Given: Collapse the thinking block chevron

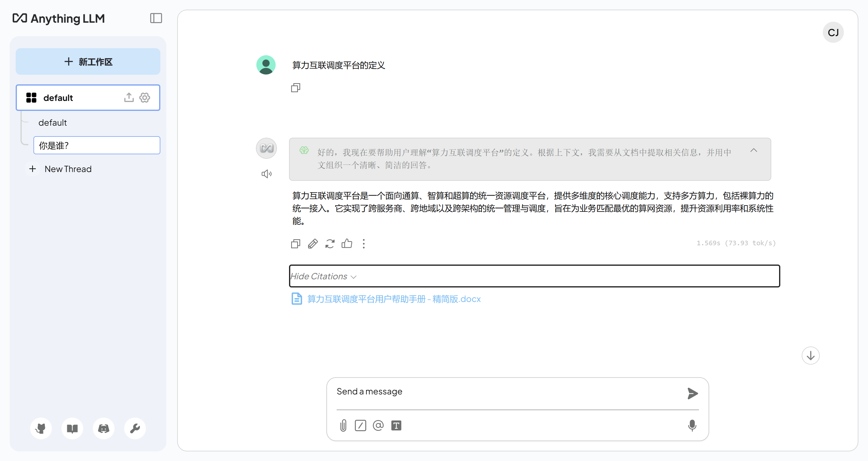Looking at the screenshot, I should [x=754, y=151].
